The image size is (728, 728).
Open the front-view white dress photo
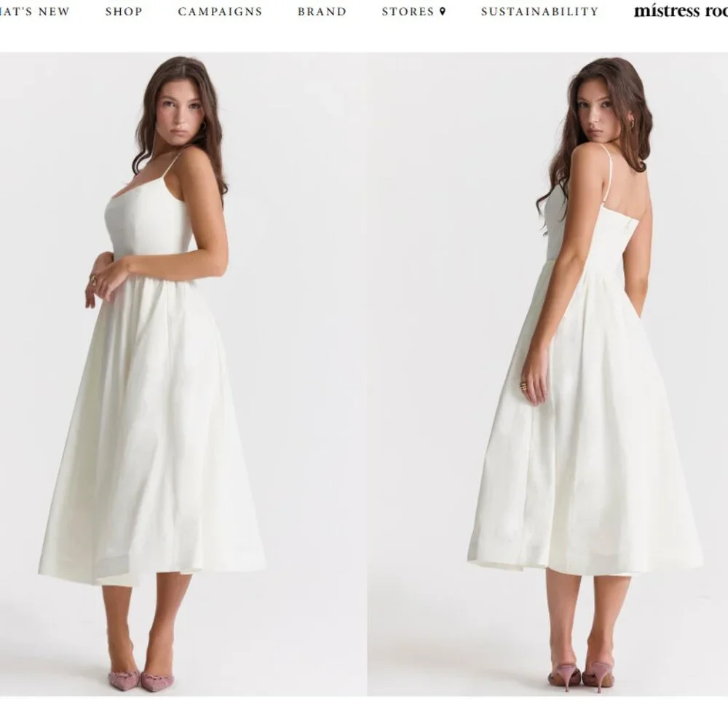coord(183,373)
